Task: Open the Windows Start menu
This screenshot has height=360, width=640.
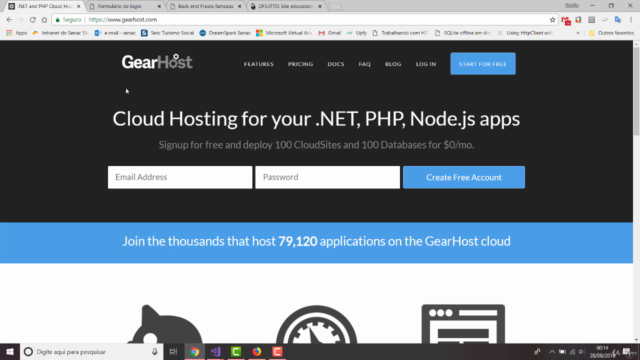Action: [x=10, y=352]
